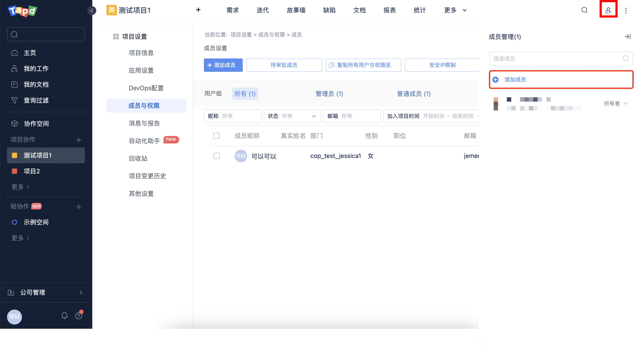Click the 安全IP限制 button
Viewport: 644px width, 345px height.
(x=442, y=65)
